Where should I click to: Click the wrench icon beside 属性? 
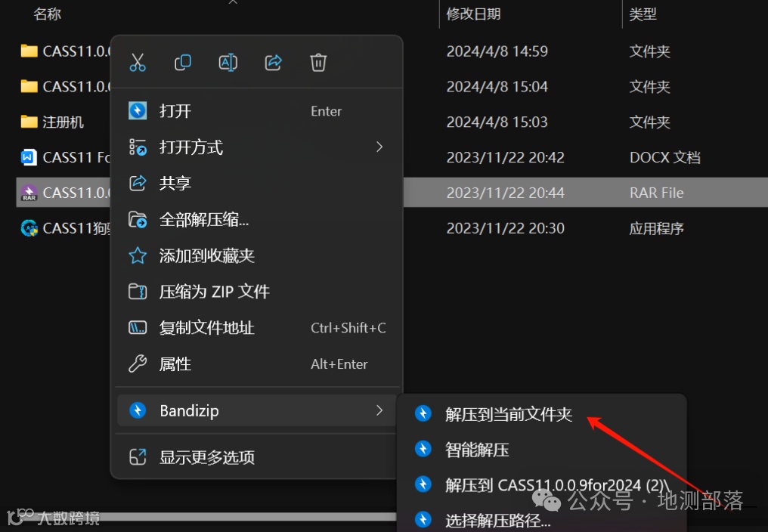tap(138, 364)
